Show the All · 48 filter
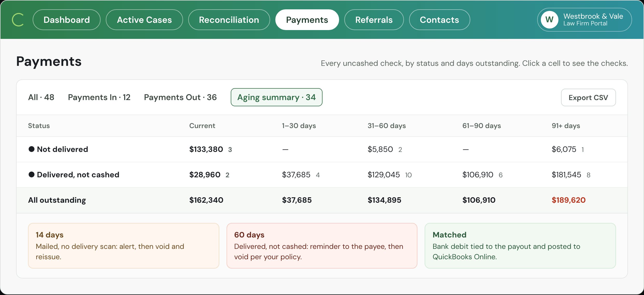The width and height of the screenshot is (644, 295). tap(41, 97)
